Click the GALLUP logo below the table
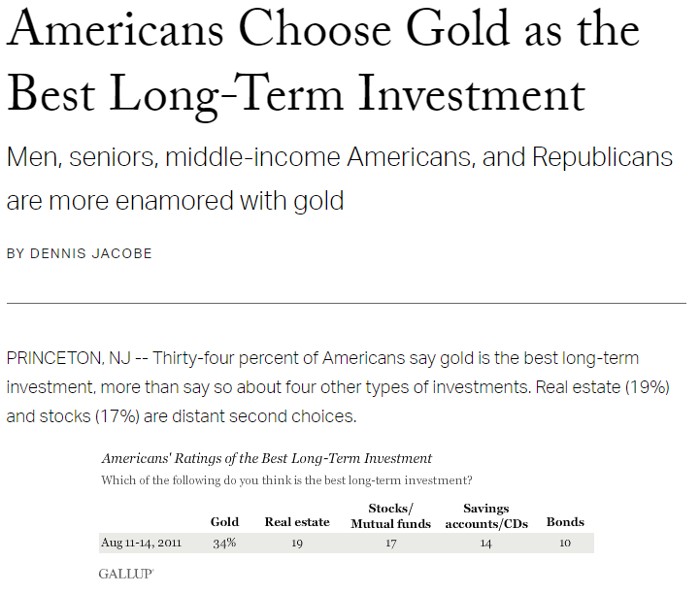Image resolution: width=700 pixels, height=594 pixels. [x=126, y=574]
